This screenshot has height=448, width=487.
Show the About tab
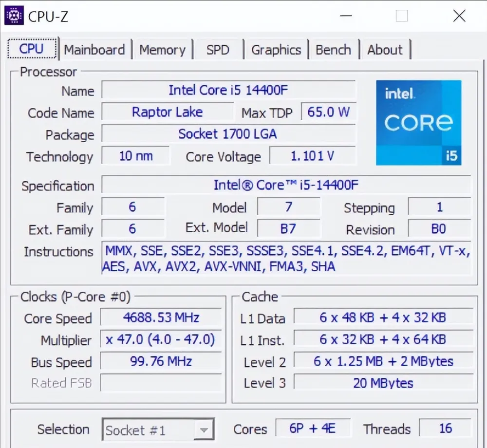pos(385,50)
